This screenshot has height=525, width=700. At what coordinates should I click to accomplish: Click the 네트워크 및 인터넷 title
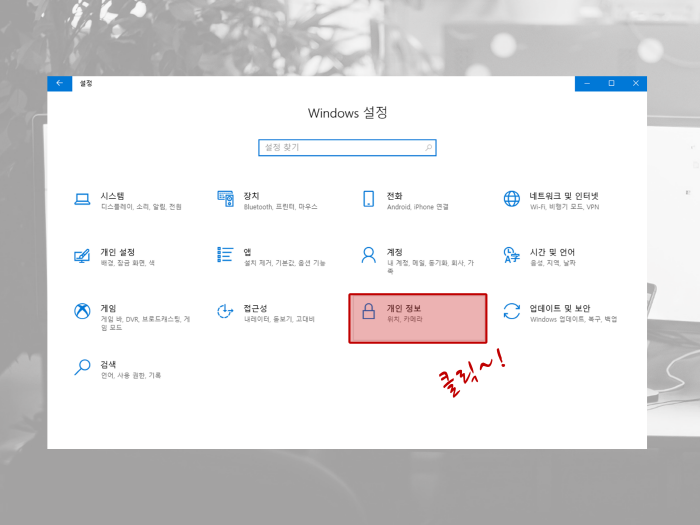pyautogui.click(x=564, y=196)
